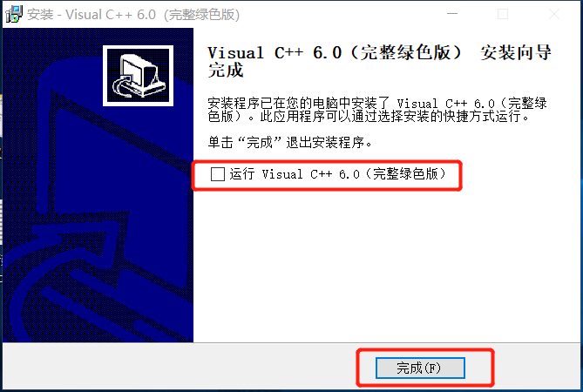Click the greyed-out maximize button
Image resolution: width=583 pixels, height=392 pixels.
click(503, 14)
